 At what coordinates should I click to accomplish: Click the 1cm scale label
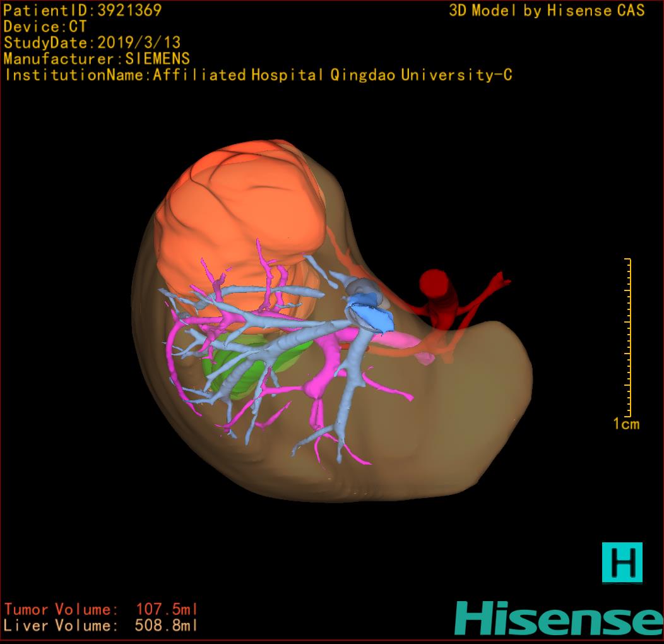pos(626,424)
